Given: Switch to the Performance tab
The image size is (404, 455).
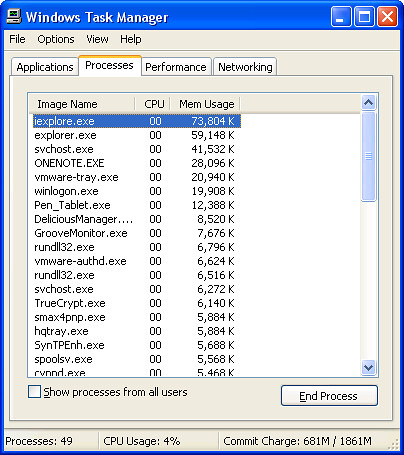Looking at the screenshot, I should point(176,67).
